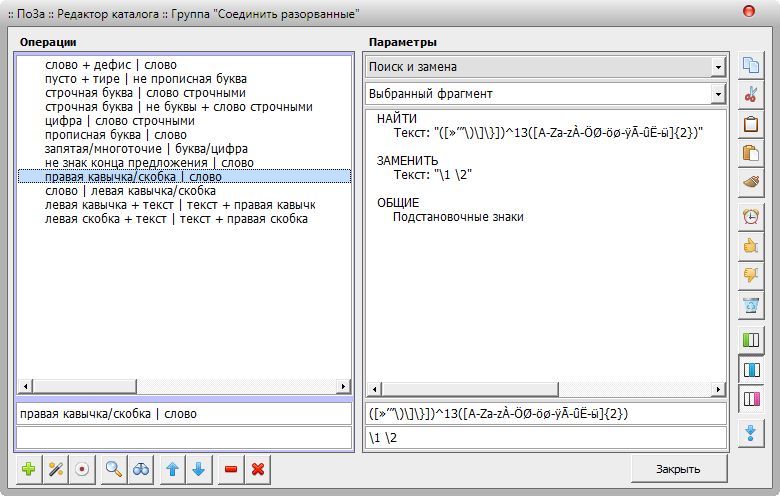
Task: Click the scissors cut icon
Action: [x=751, y=94]
